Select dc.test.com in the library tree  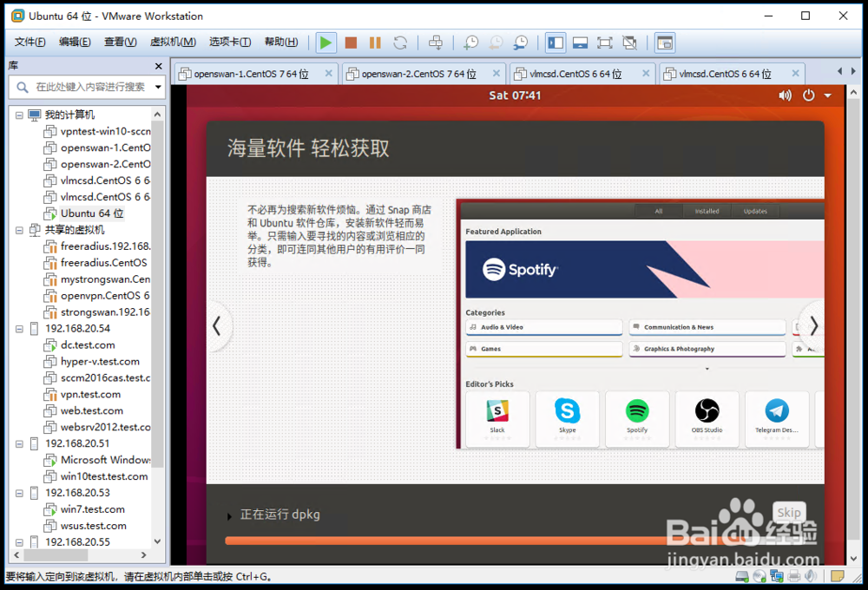click(x=88, y=345)
